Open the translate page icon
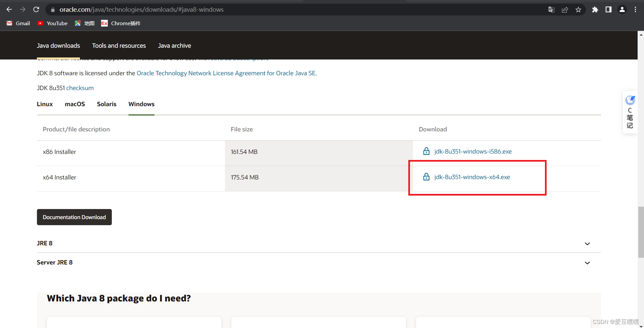This screenshot has width=644, height=328. pos(551,10)
